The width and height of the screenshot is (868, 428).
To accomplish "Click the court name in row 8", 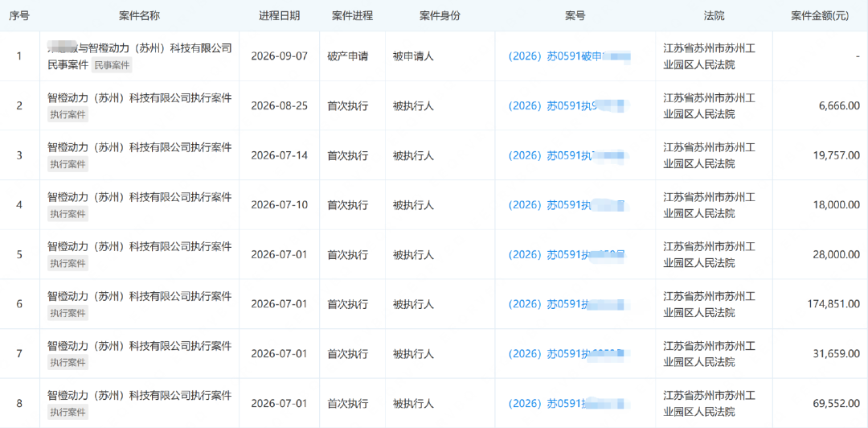I will pos(709,403).
